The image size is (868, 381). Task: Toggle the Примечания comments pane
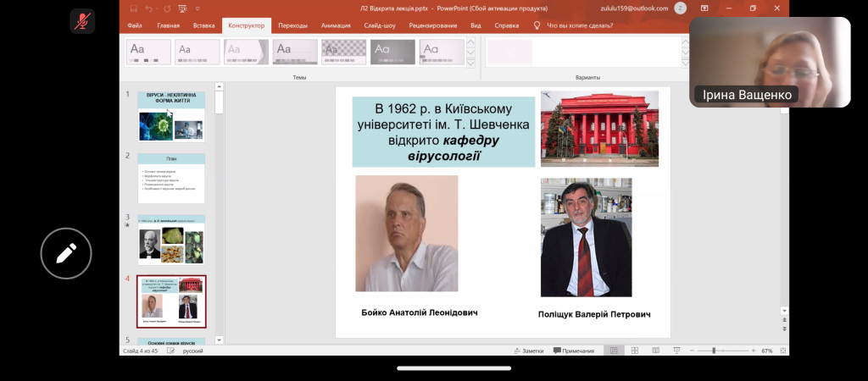coord(574,351)
